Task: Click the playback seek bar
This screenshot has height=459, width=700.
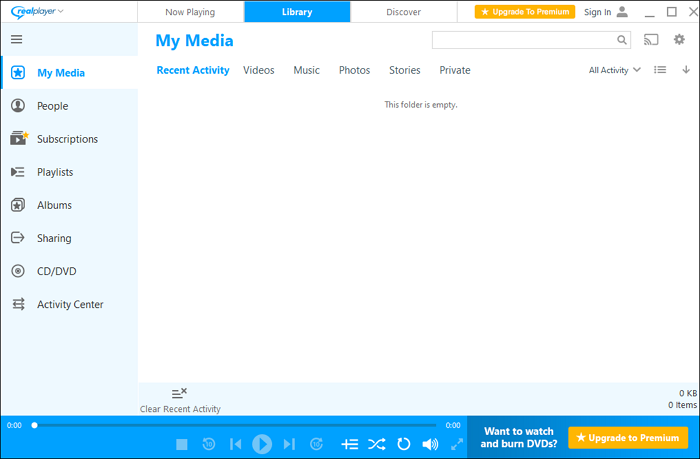Action: coord(235,425)
